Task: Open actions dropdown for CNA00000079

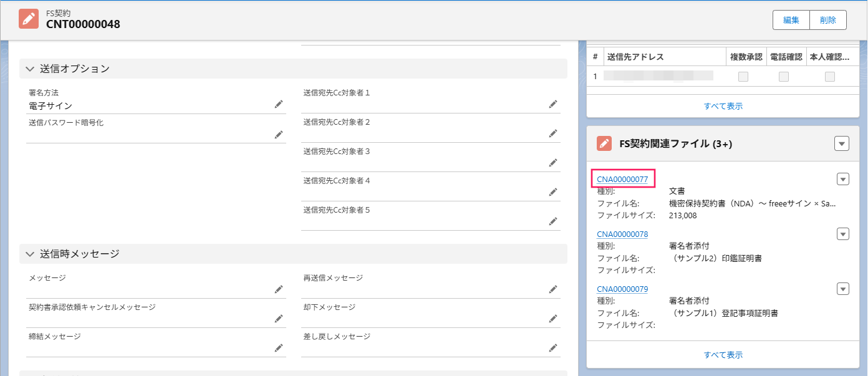Action: coord(843,289)
